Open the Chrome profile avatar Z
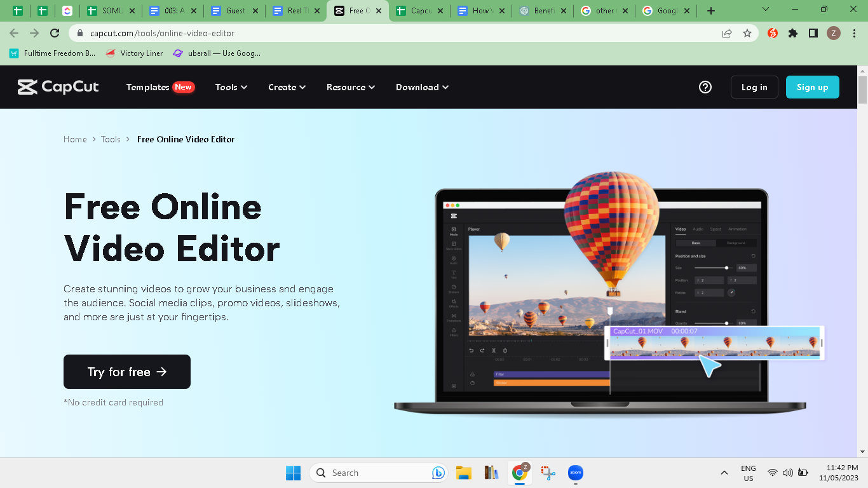This screenshot has height=488, width=868. tap(834, 33)
